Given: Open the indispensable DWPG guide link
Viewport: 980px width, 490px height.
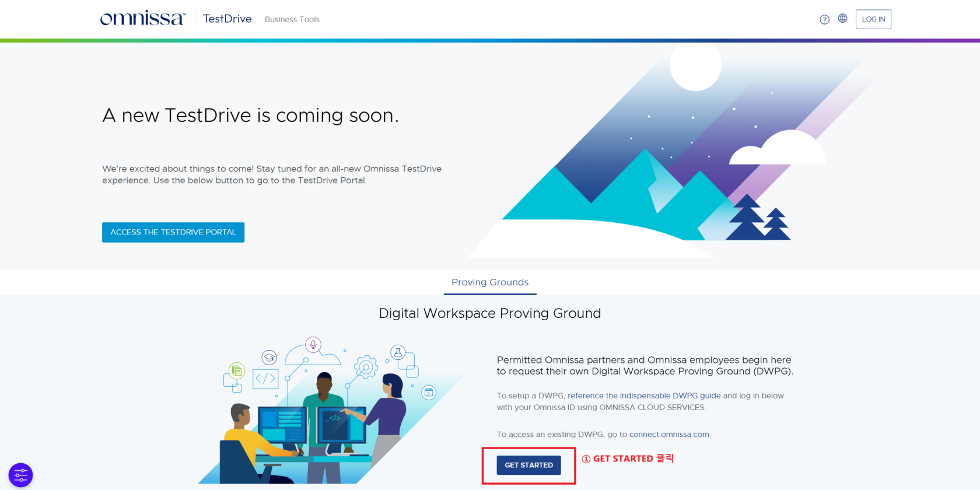Looking at the screenshot, I should (x=644, y=395).
